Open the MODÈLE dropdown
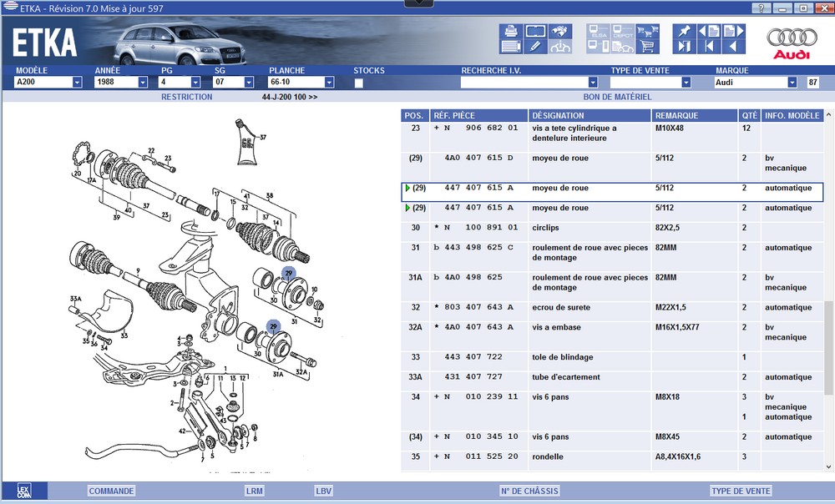Viewport: 835px width, 504px height. (x=77, y=82)
